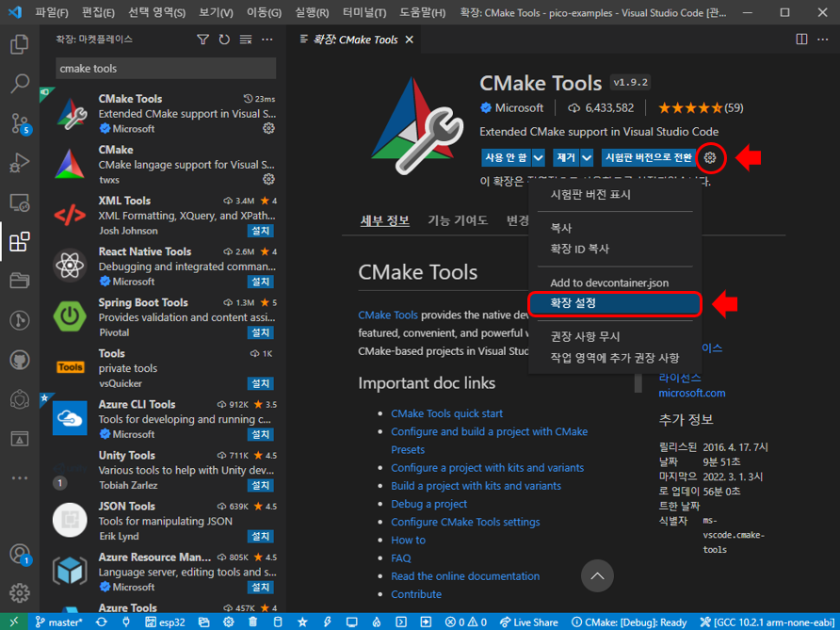
Task: Click scroll-to-top round arrow button
Action: [x=597, y=576]
